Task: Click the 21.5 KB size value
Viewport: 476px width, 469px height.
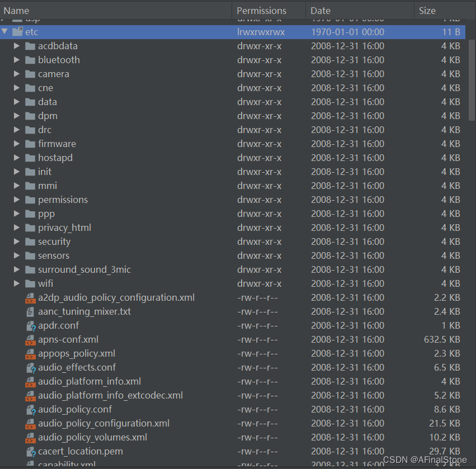Action: click(445, 423)
